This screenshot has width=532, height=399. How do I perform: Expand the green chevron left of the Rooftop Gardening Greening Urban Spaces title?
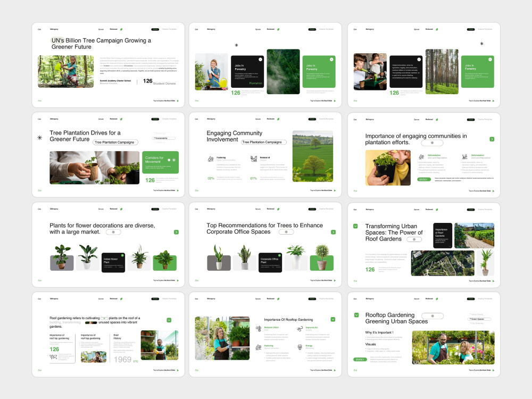(x=356, y=315)
